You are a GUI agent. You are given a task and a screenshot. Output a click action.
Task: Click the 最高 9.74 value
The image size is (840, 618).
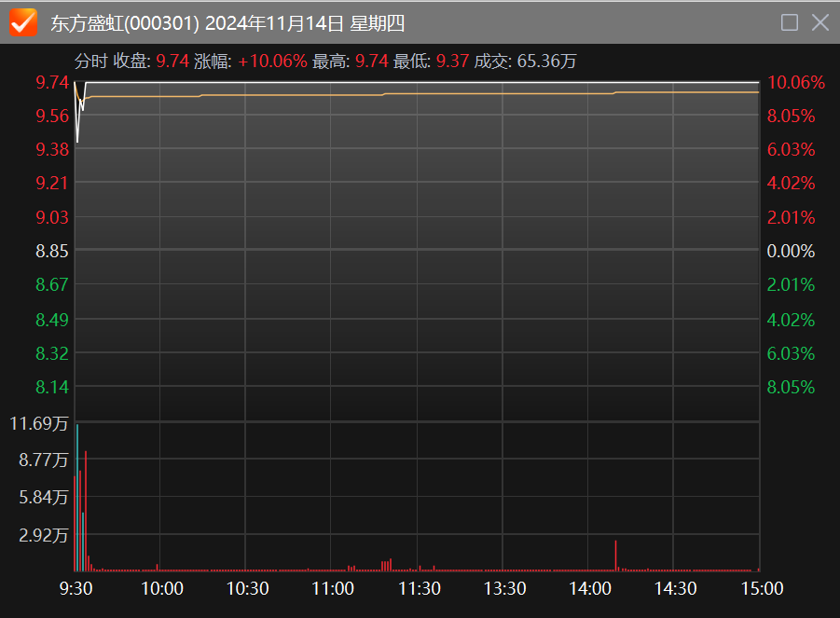[371, 62]
